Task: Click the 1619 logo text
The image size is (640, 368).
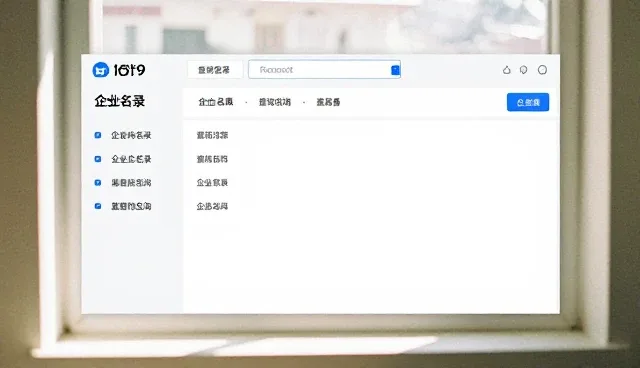Action: (x=129, y=70)
